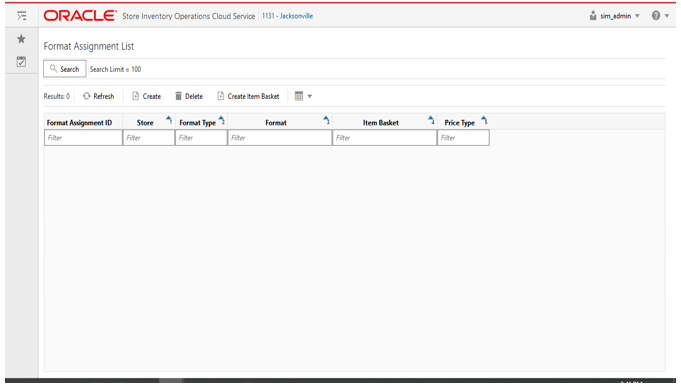
Task: Click the Store column sort arrow icon
Action: 169,120
